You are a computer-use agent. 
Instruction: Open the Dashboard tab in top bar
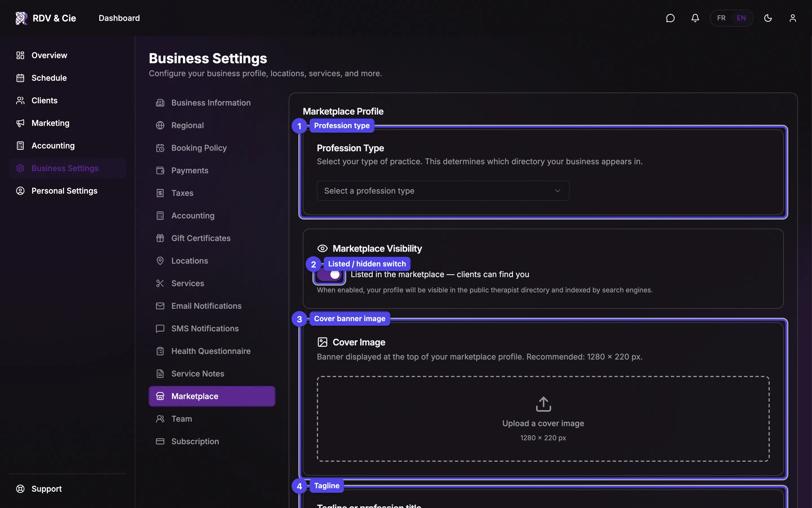tap(119, 18)
